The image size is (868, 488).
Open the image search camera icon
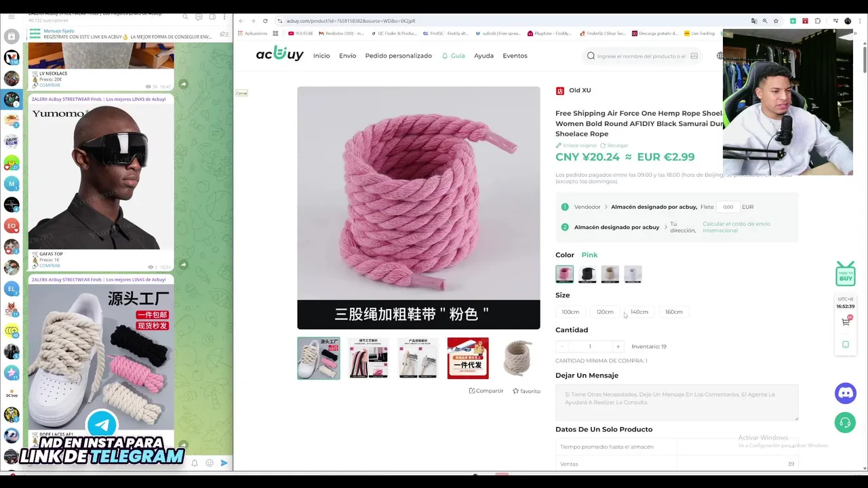(x=694, y=56)
